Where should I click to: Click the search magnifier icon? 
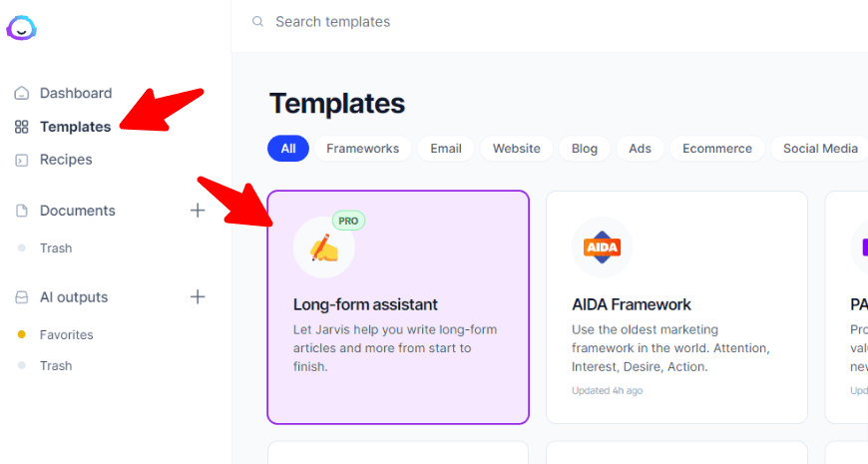coord(257,22)
